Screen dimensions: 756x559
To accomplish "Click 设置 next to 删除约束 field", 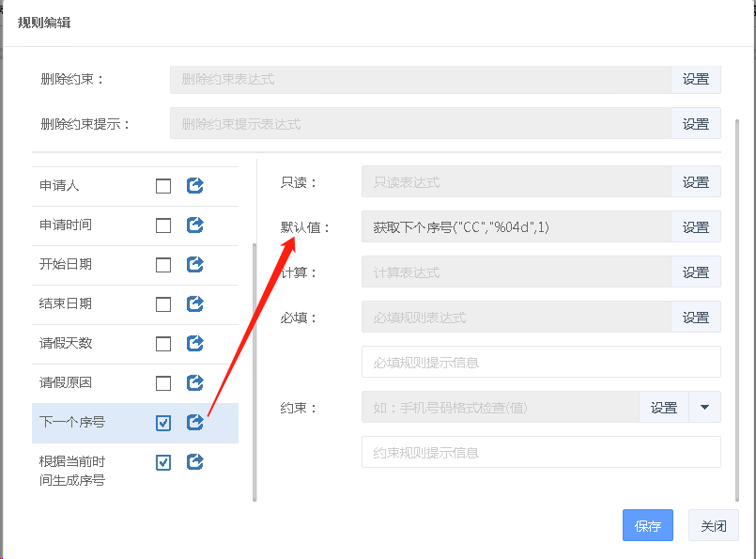I will click(x=695, y=80).
